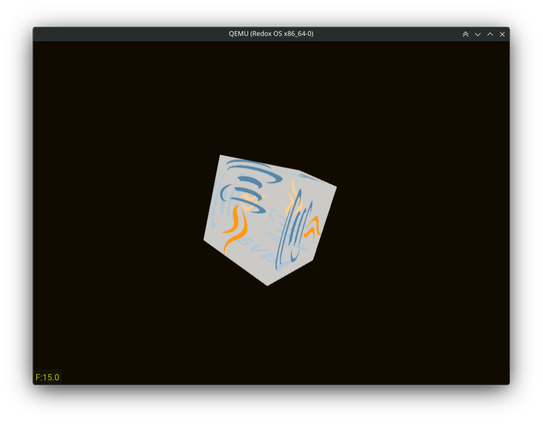Screen dimensions: 543x424
Task: Click the QEMU (Redox OS x86_64-0) title
Action: pyautogui.click(x=271, y=34)
